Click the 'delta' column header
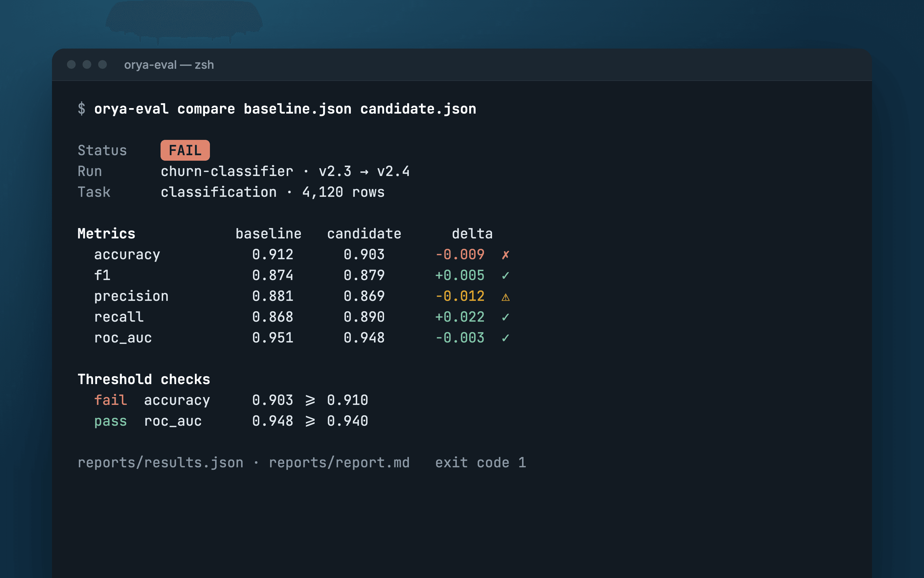Screen dimensions: 924x578 pyautogui.click(x=472, y=234)
